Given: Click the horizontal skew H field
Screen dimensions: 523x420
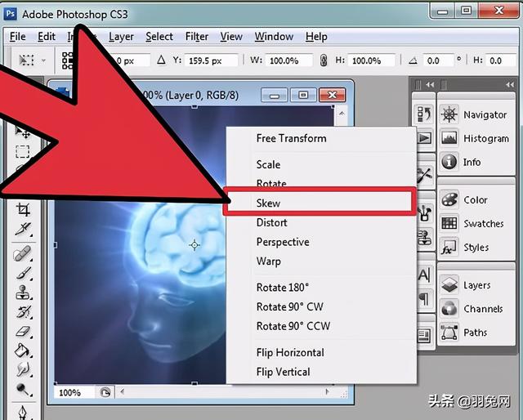Looking at the screenshot, I should pos(501,60).
